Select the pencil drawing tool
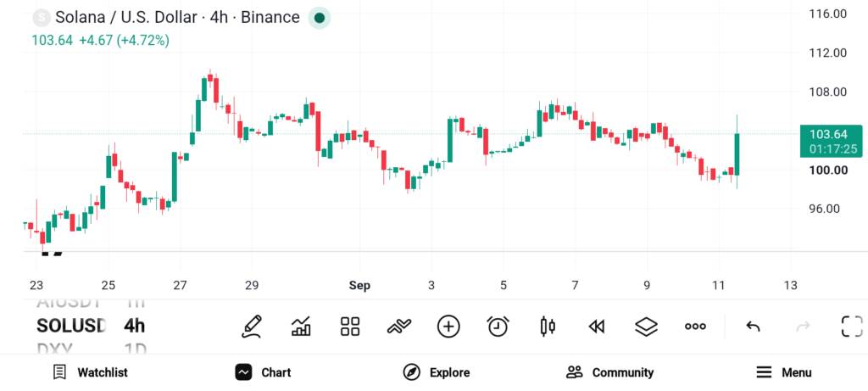 (251, 327)
